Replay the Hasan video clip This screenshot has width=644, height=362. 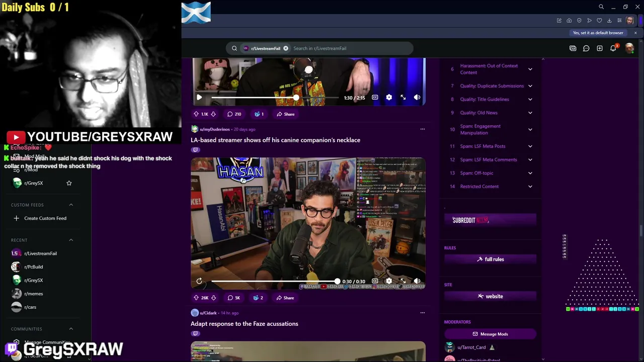pos(199,281)
